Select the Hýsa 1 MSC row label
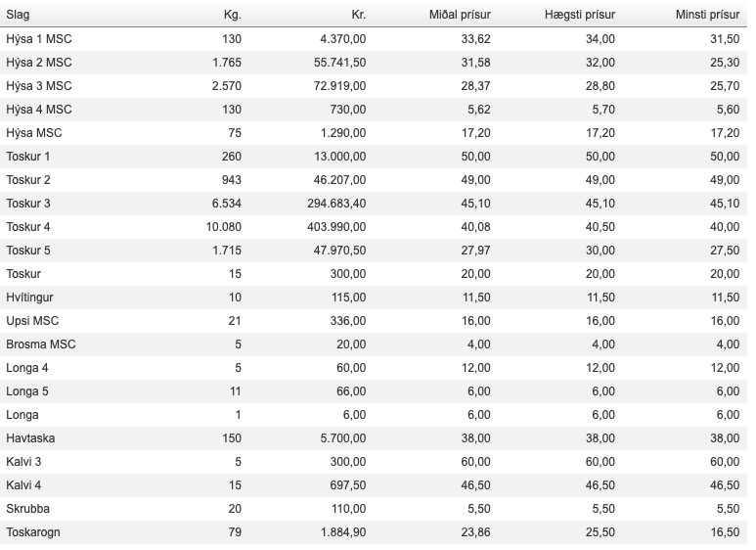 tap(39, 39)
